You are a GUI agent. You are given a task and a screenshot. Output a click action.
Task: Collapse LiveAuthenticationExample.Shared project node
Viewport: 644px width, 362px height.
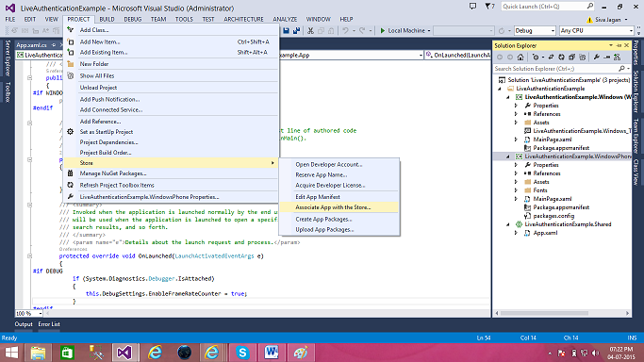(x=508, y=224)
